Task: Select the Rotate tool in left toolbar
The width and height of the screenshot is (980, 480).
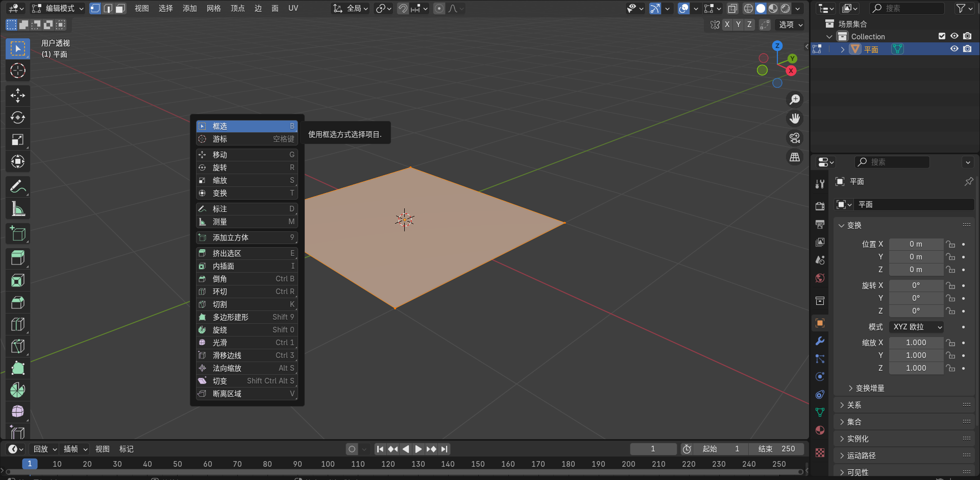Action: pos(18,117)
